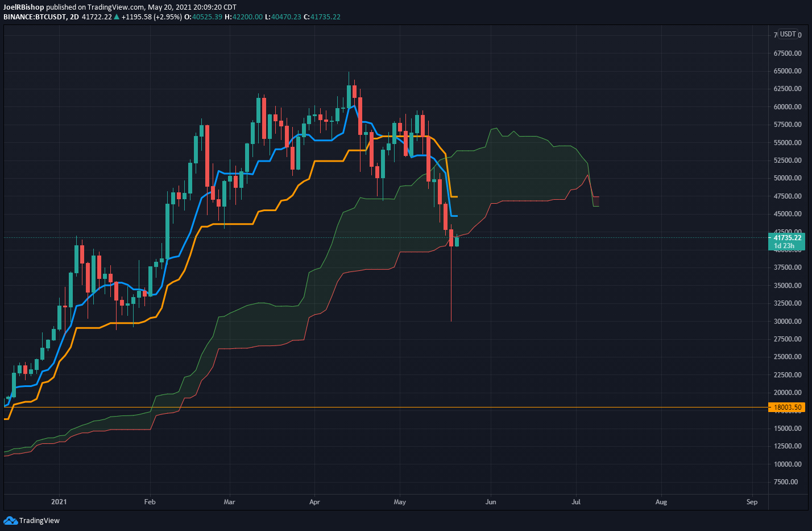
Task: Click the 2D timeframe label in header
Action: point(74,17)
